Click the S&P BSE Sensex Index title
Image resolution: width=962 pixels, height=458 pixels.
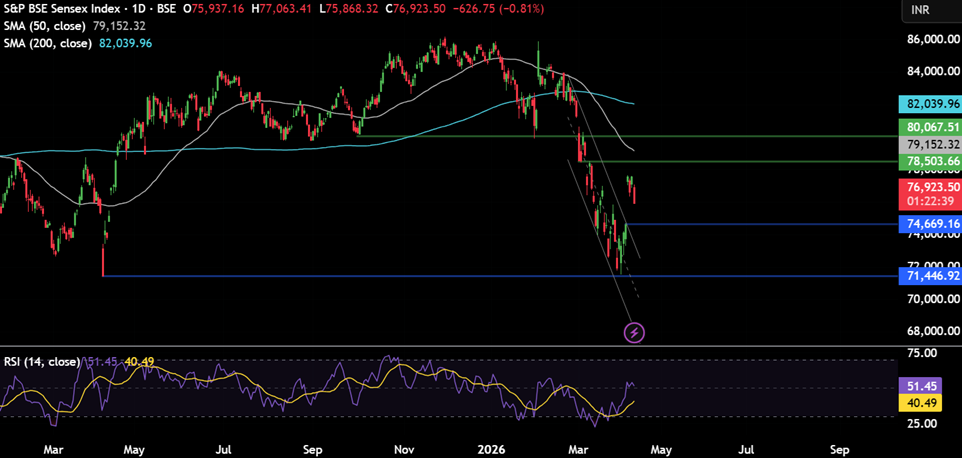62,9
